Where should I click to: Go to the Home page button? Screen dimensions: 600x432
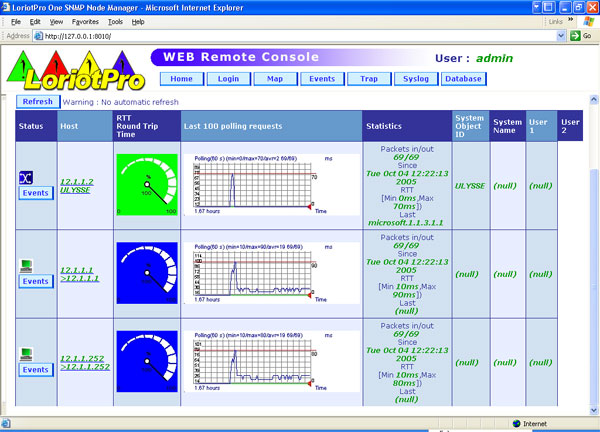(x=182, y=79)
